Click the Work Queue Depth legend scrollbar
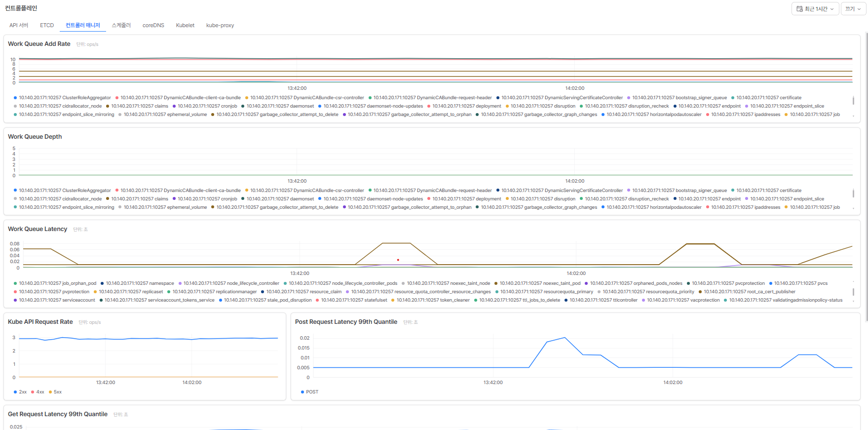Viewport: 868px width, 430px height. pyautogui.click(x=854, y=194)
